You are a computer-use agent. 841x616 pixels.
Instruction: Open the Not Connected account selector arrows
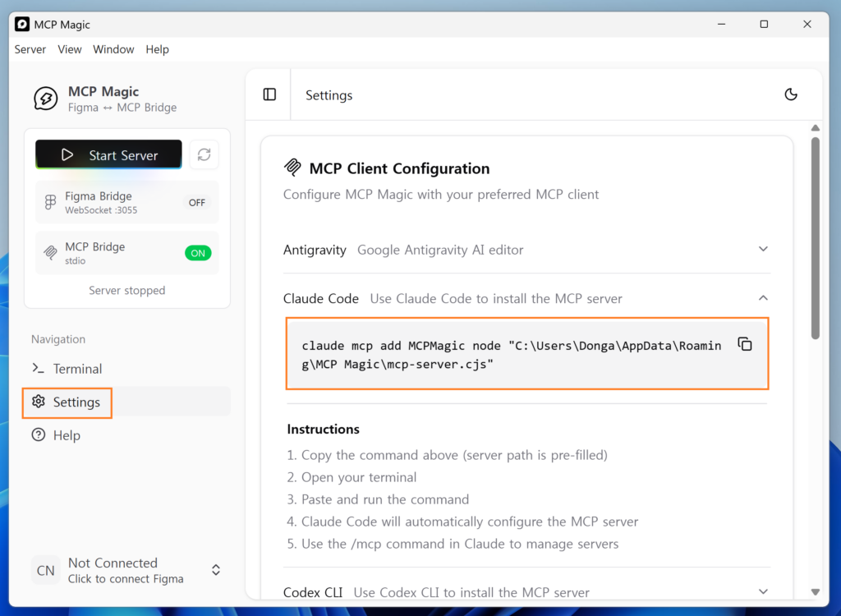[x=216, y=570]
